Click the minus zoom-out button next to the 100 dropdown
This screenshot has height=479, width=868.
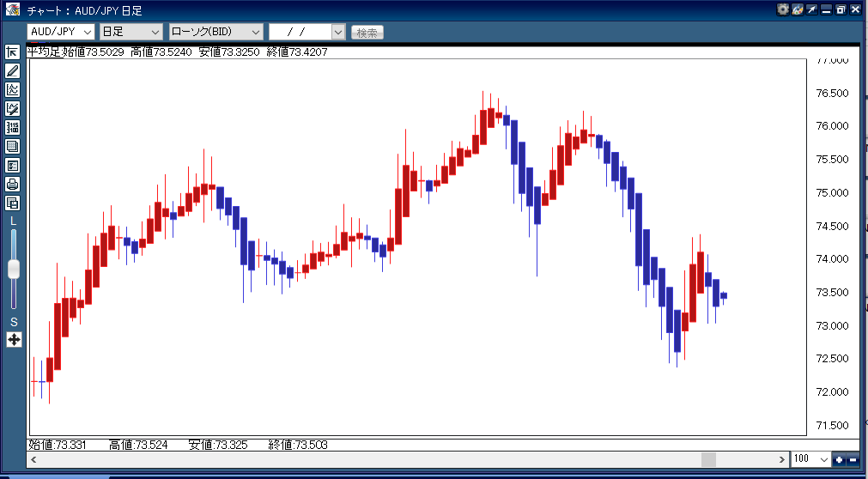click(x=853, y=459)
